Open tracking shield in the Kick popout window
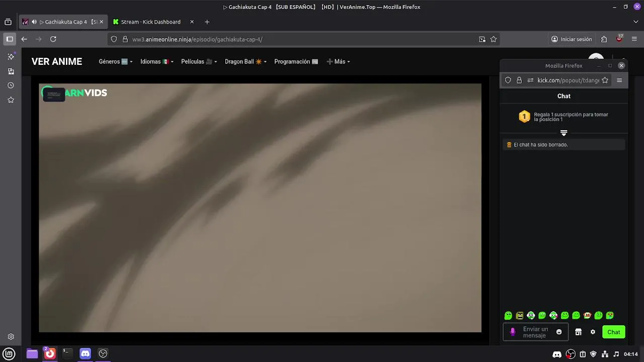 point(508,80)
